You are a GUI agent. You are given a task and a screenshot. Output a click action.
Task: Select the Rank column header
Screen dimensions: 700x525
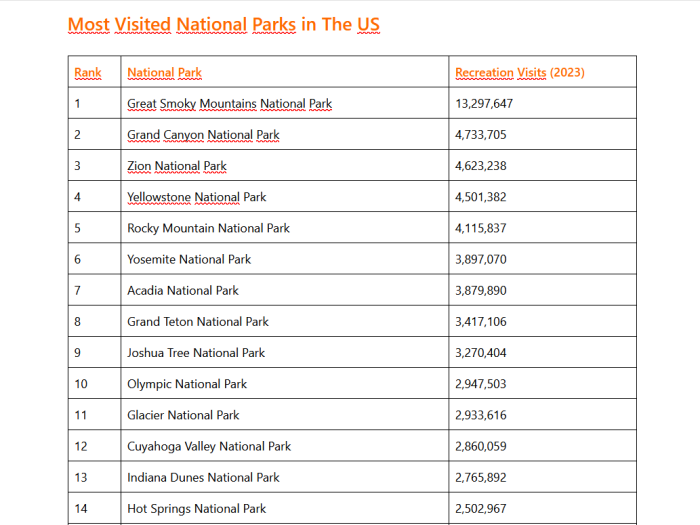88,72
